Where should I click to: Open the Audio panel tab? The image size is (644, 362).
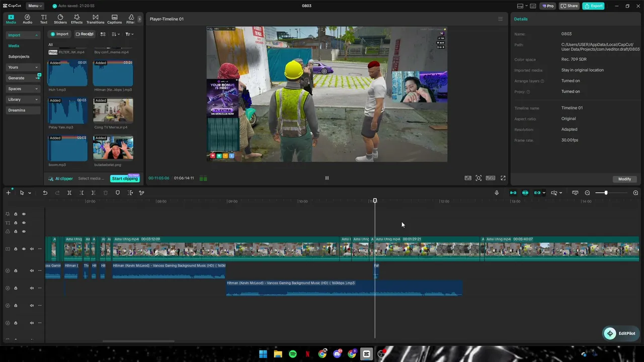(27, 19)
